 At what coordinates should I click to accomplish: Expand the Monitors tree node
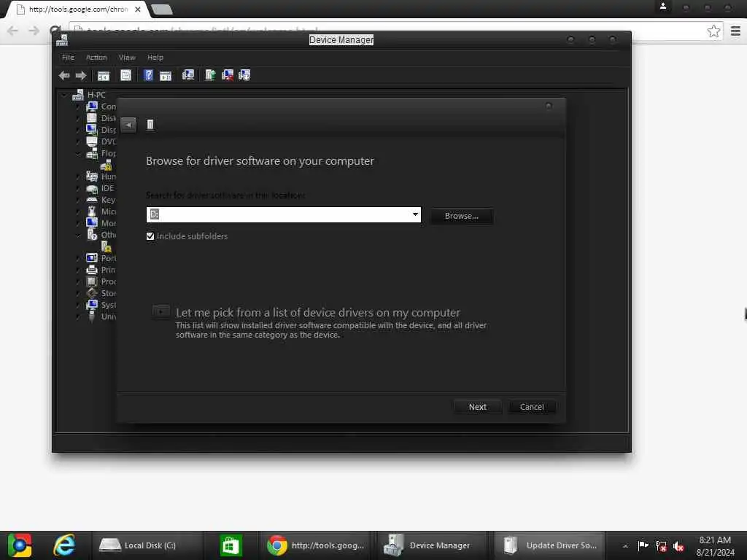point(79,223)
